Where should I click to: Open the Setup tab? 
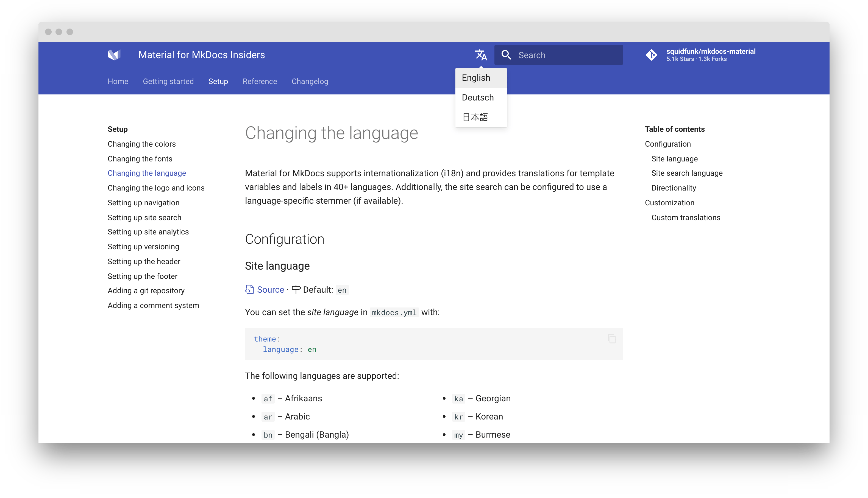point(218,82)
